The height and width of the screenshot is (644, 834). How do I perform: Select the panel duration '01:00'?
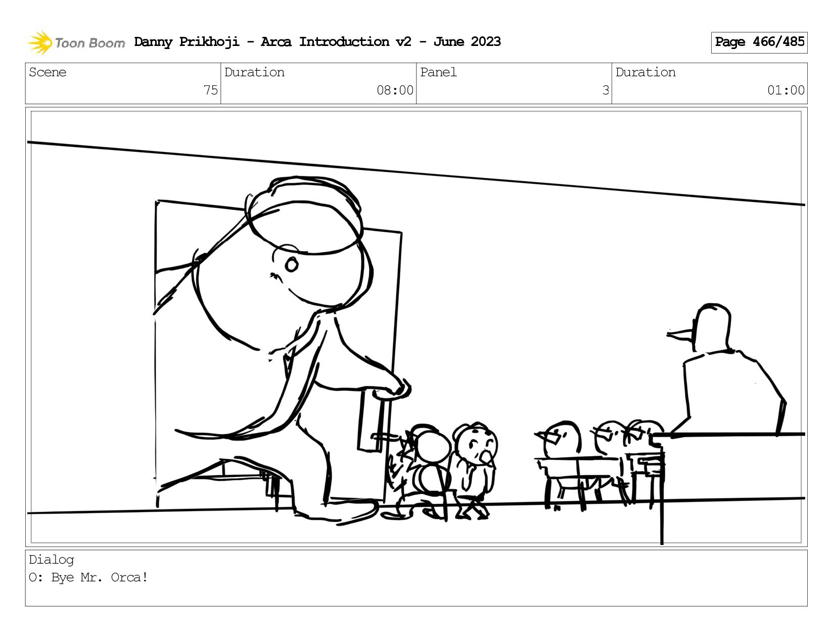pyautogui.click(x=786, y=90)
